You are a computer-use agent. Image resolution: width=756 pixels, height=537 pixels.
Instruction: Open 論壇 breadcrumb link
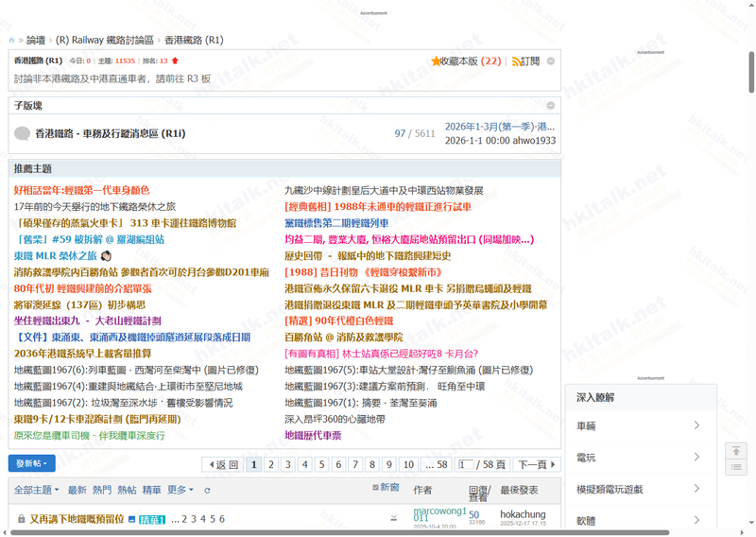point(36,40)
